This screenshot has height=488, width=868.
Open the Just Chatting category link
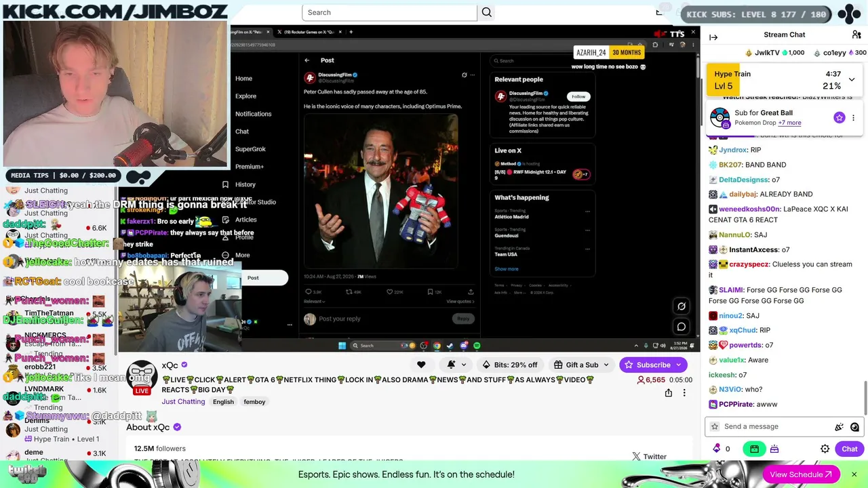[183, 401]
